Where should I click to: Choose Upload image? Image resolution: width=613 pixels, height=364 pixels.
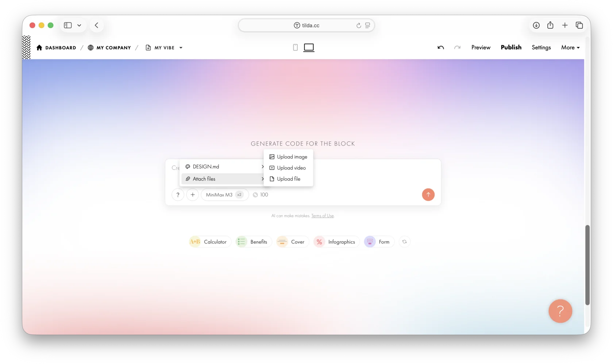point(288,157)
